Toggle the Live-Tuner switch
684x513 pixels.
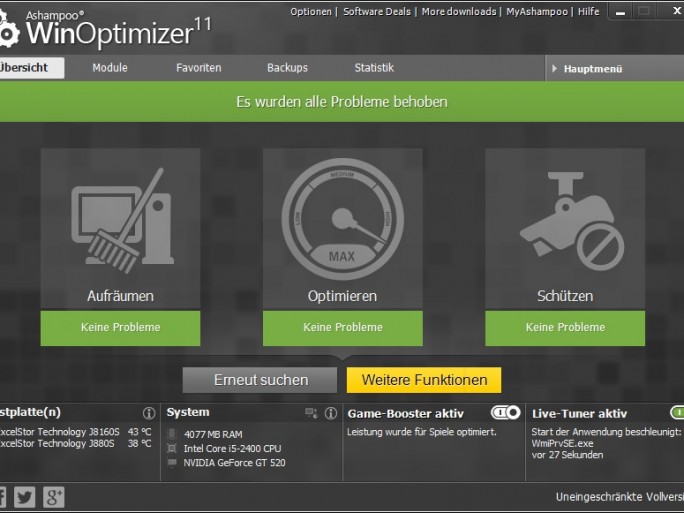pyautogui.click(x=677, y=412)
